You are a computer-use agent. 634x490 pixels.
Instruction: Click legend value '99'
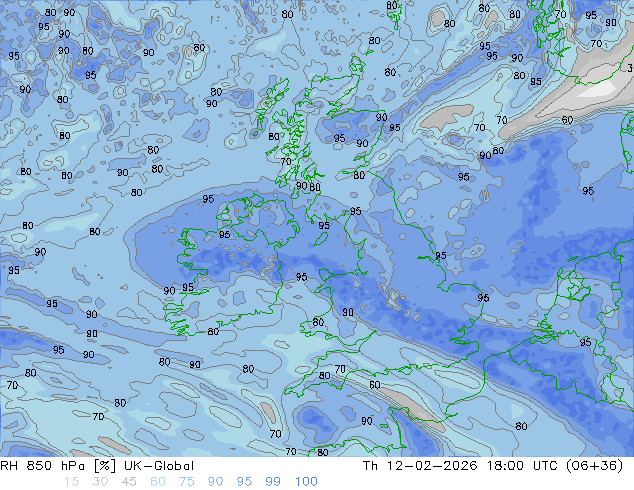273,482
